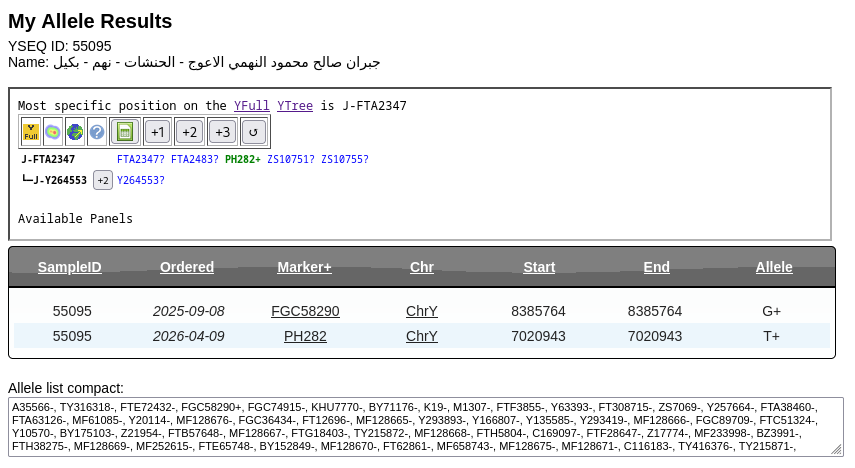Sort table by Start column

point(539,267)
